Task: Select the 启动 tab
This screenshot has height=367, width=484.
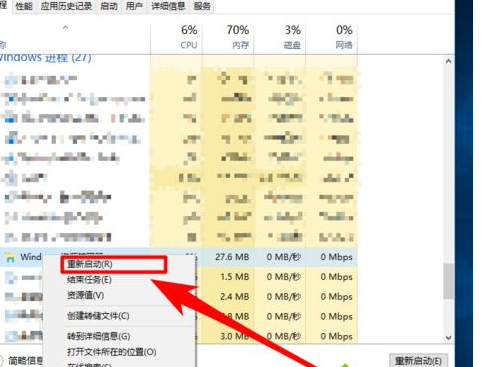Action: (109, 6)
